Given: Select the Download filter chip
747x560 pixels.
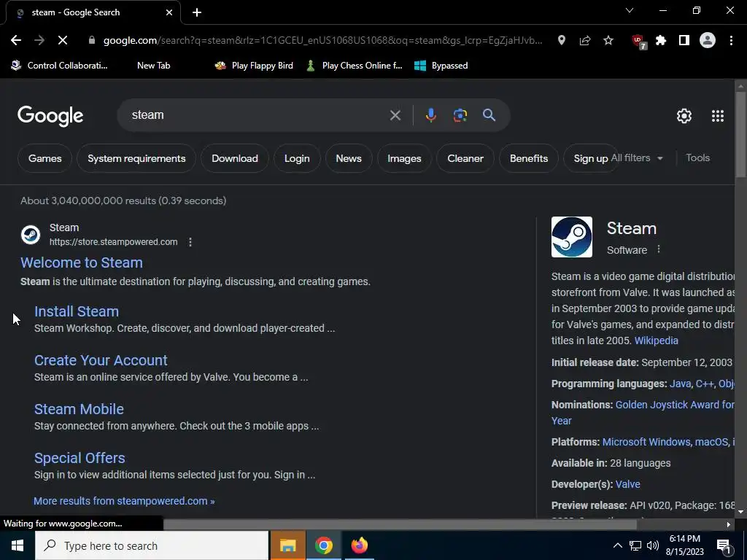Looking at the screenshot, I should point(235,158).
